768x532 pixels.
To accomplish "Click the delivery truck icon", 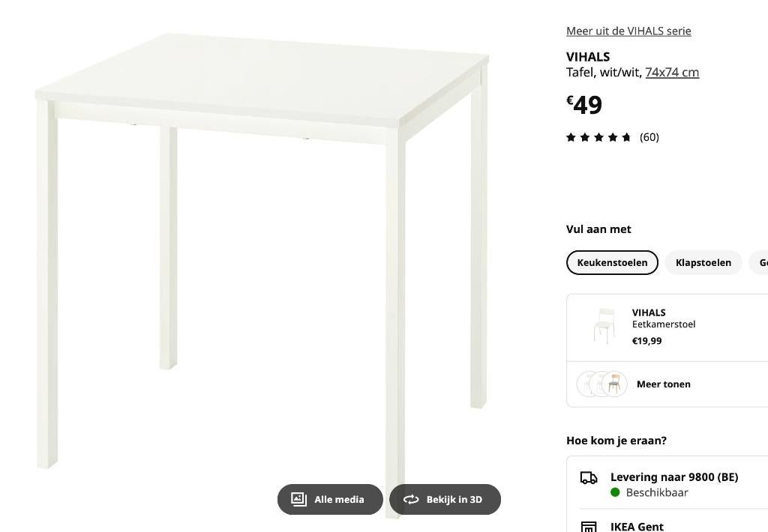I will pos(587,477).
